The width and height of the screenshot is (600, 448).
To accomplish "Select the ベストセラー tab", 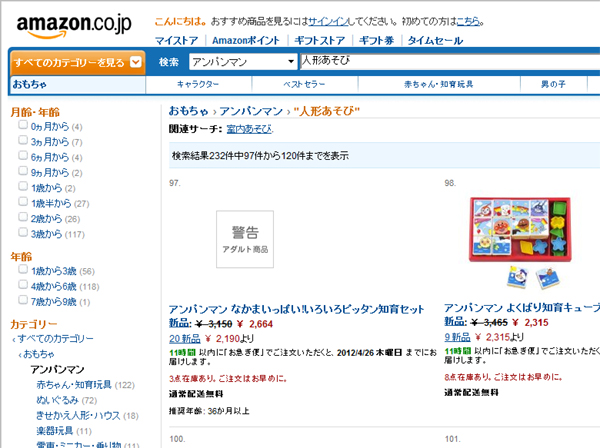I will 304,84.
